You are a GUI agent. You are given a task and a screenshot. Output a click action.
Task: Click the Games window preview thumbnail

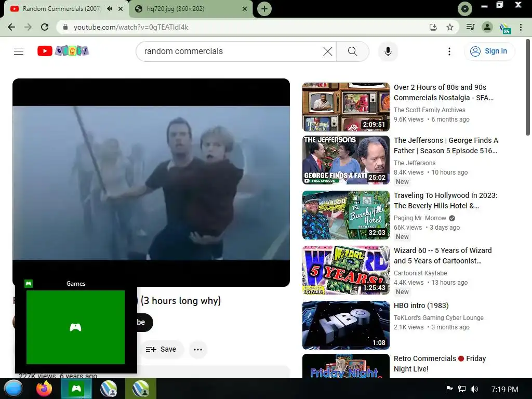point(75,327)
